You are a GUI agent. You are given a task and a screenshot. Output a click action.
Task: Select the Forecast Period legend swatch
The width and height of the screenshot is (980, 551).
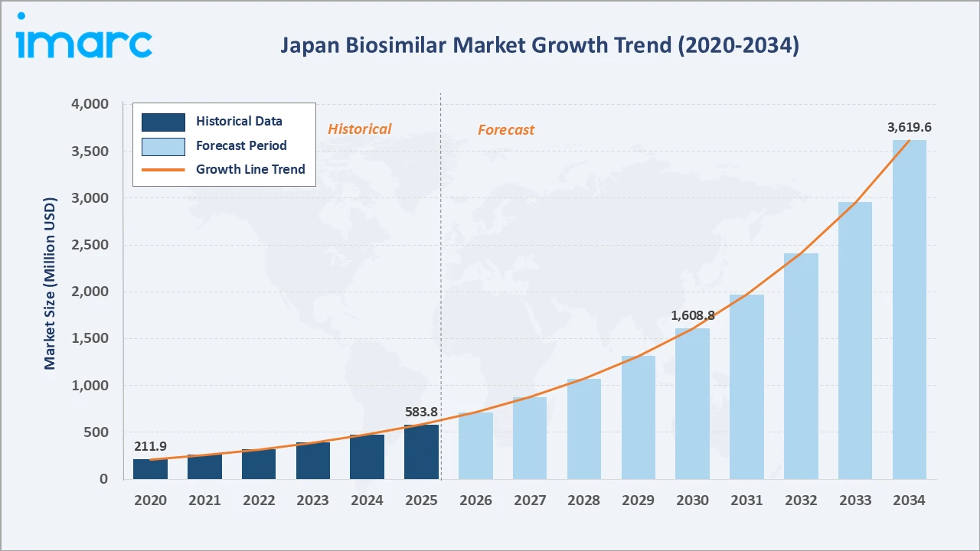[x=163, y=146]
